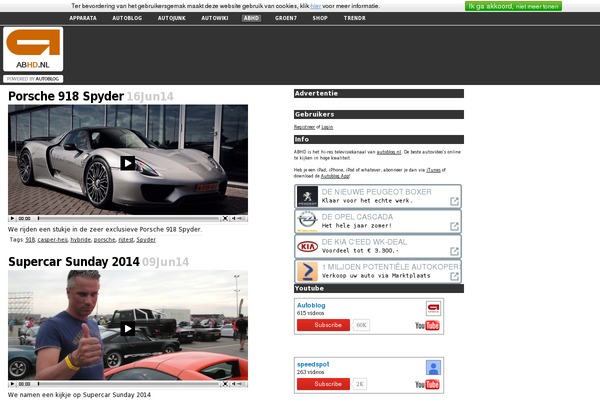Click the 'casper-heij' tag link
This screenshot has width=600, height=400.
52,240
